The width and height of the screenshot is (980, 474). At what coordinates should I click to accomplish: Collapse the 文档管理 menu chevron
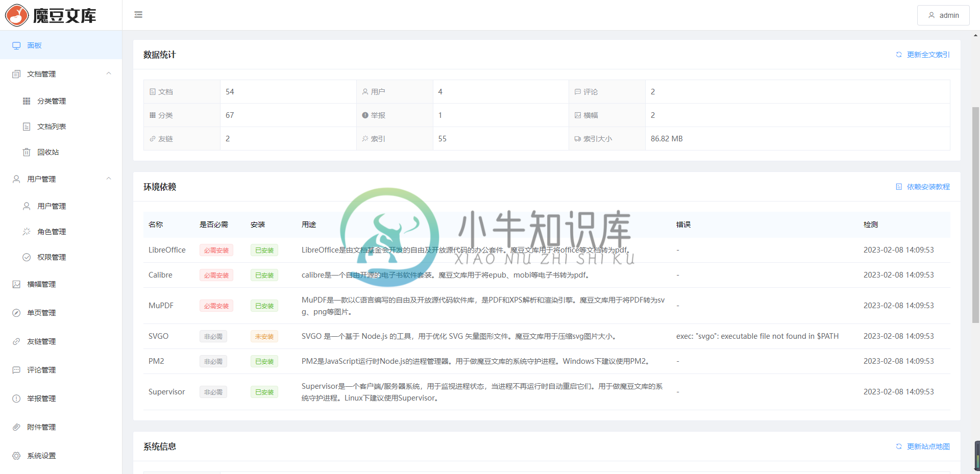click(109, 73)
